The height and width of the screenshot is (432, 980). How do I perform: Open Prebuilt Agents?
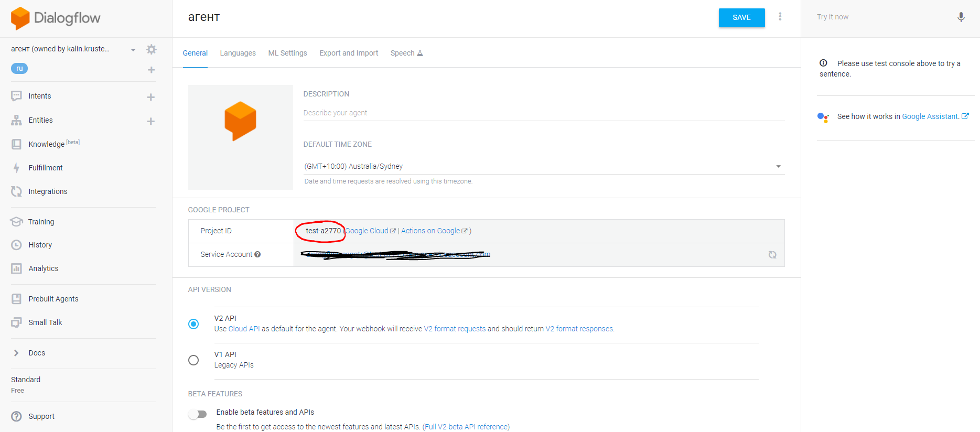[53, 299]
